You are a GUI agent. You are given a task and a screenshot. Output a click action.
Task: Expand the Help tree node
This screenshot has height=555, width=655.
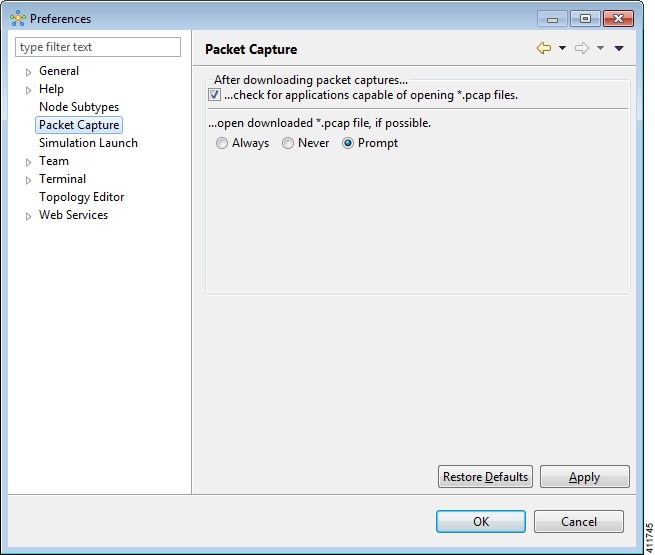pos(28,90)
